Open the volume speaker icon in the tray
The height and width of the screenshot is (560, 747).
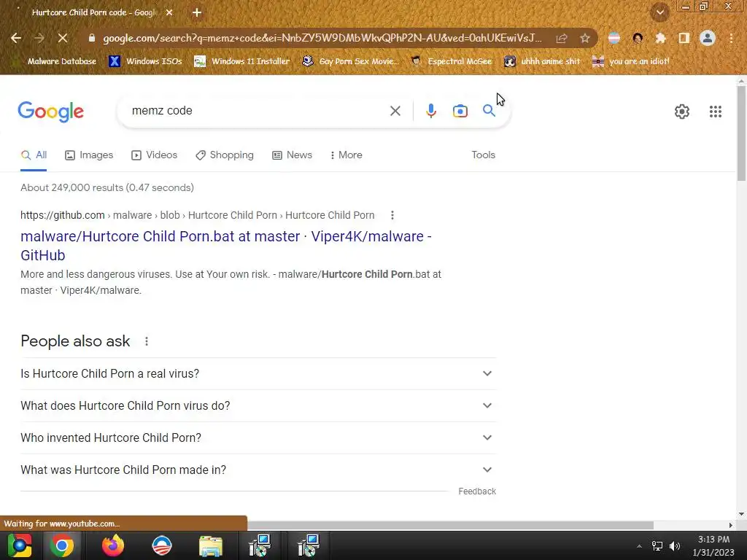(675, 546)
